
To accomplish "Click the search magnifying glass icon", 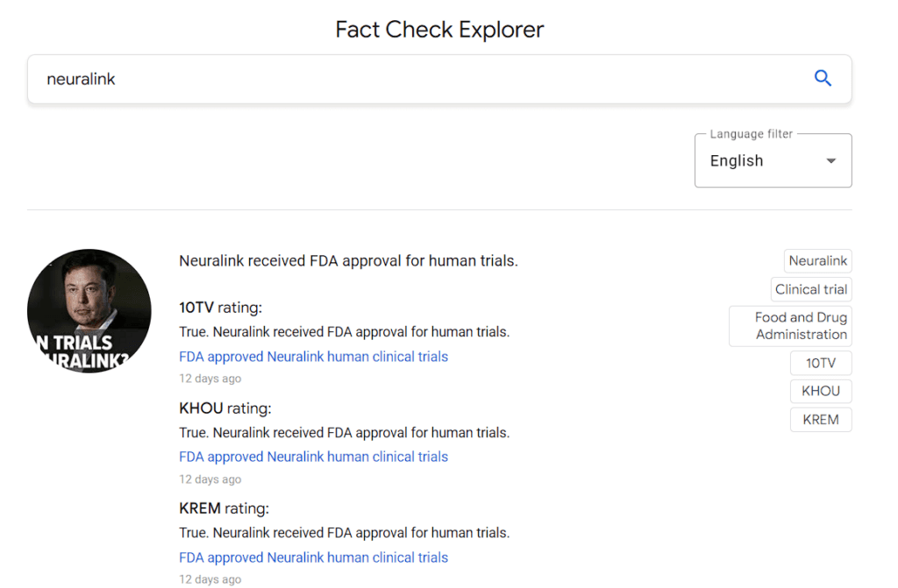I will (x=823, y=78).
